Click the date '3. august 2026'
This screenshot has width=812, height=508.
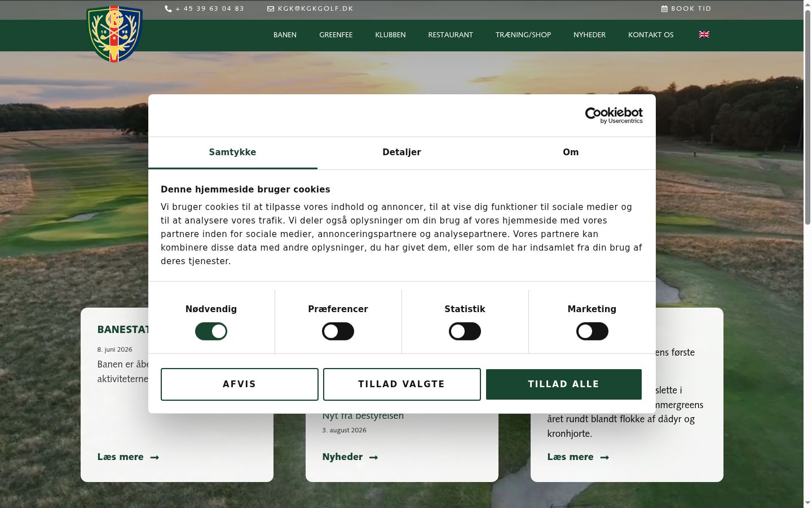(x=344, y=430)
